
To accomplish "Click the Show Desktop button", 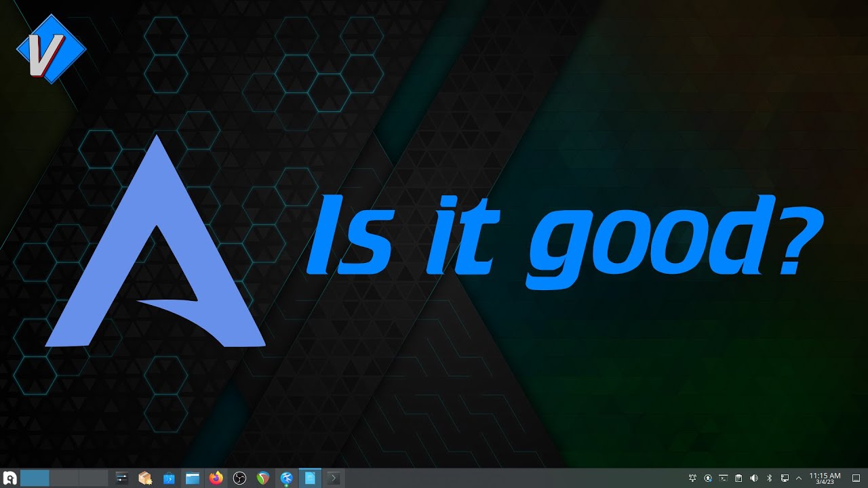I will click(x=856, y=479).
